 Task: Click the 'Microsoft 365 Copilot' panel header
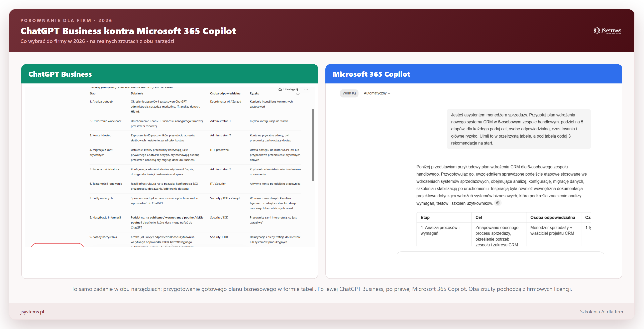474,74
